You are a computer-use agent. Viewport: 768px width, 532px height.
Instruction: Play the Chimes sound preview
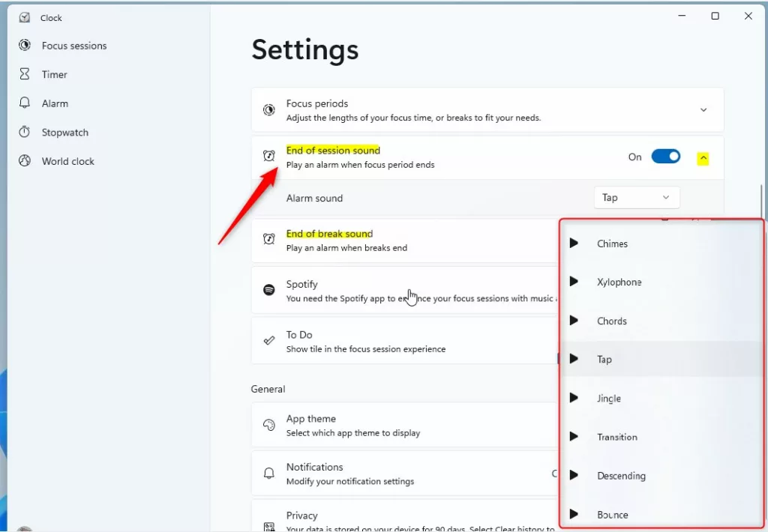(x=574, y=243)
